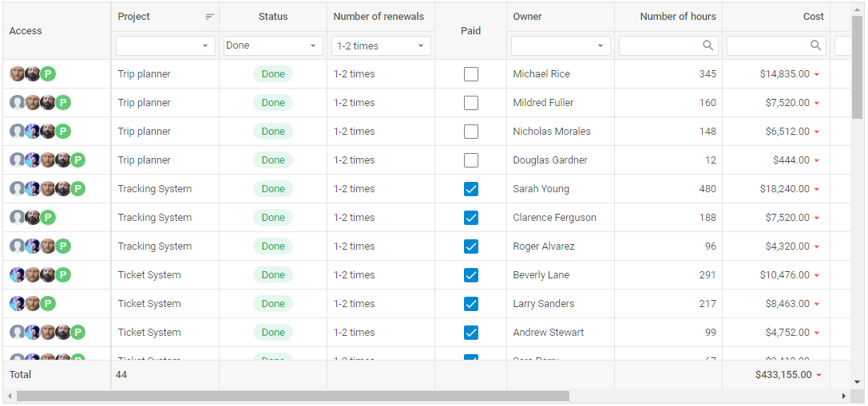Click green P avatar in Michael Rice row

[48, 74]
